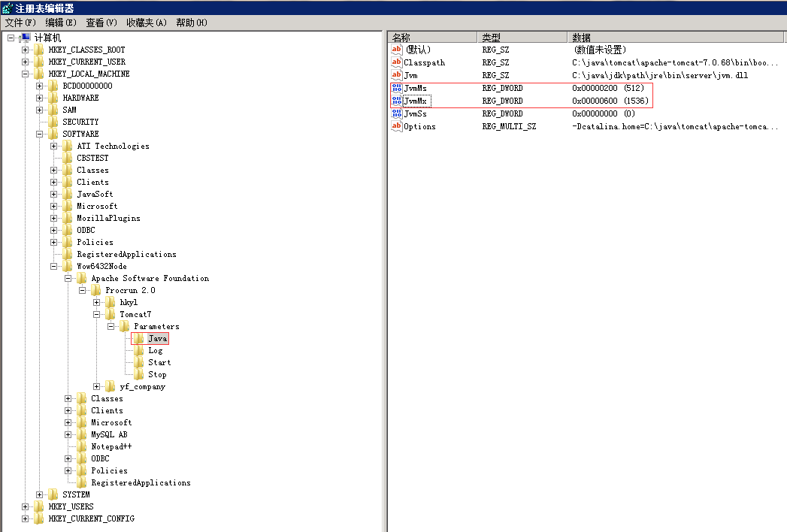Viewport: 787px width, 532px height.
Task: Expand the JavaSoft key
Action: pos(53,194)
